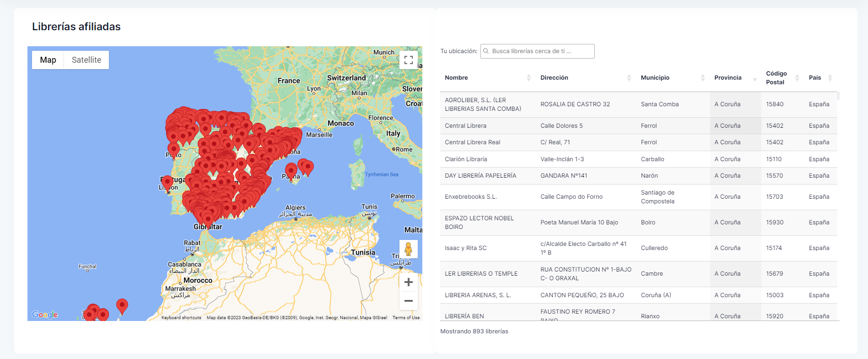
Task: Select the map marker near Lisbon
Action: pos(167,183)
